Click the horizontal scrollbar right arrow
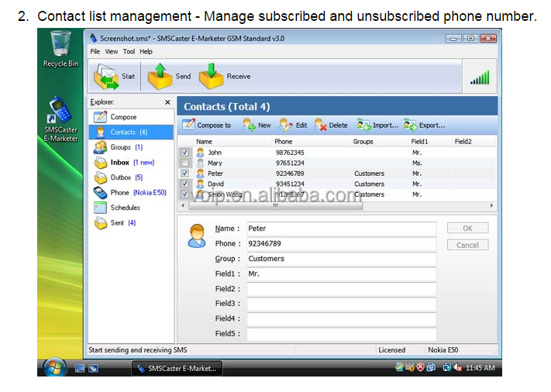The image size is (551, 392). click(491, 205)
